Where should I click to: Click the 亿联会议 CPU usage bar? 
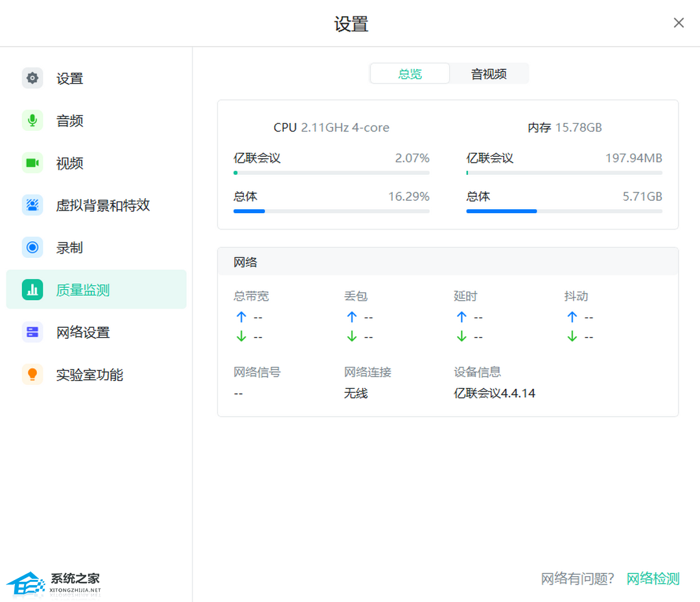pos(331,173)
